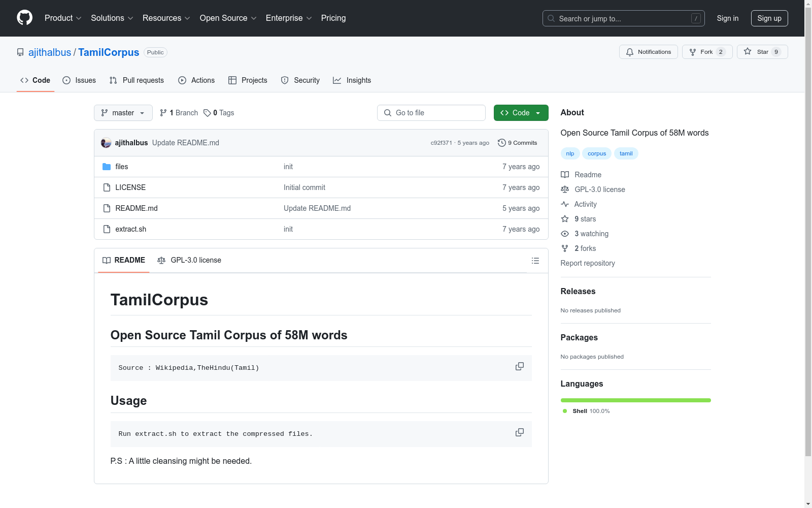This screenshot has width=812, height=508.
Task: Expand the Enterprise menu
Action: pos(289,18)
